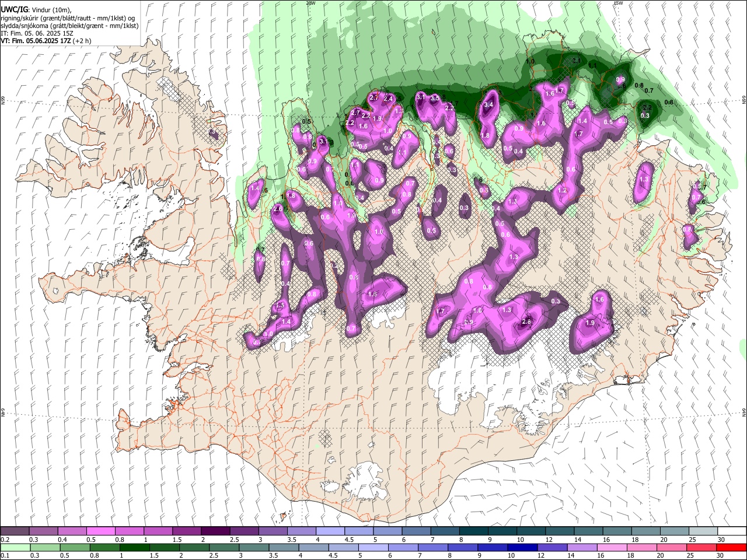Select the pale green 0.1 swatch in the lower legend

pyautogui.click(x=15, y=547)
